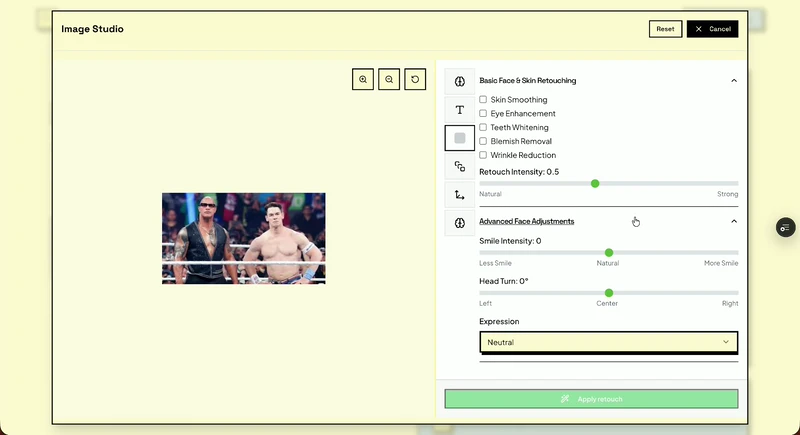This screenshot has height=435, width=800.
Task: Click the Retouch Intensity slider handle
Action: coord(595,183)
